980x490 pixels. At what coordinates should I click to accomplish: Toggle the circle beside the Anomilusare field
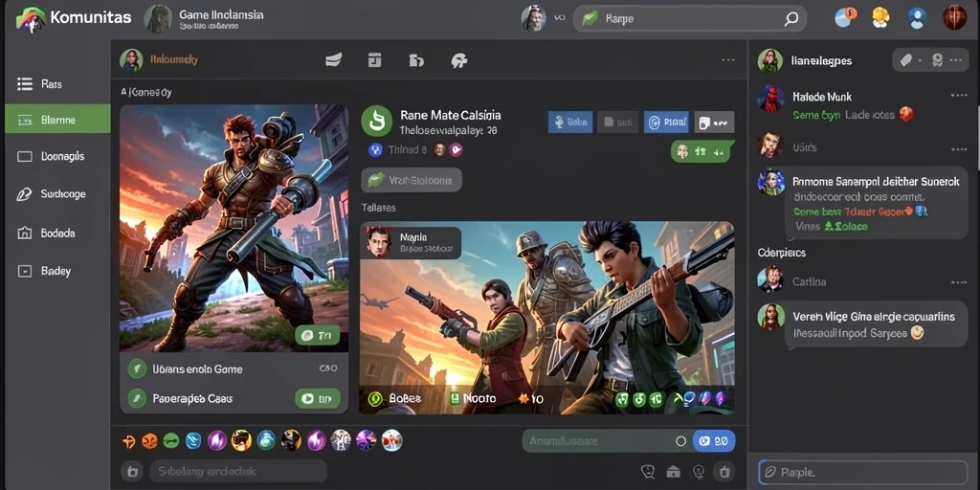tap(681, 441)
